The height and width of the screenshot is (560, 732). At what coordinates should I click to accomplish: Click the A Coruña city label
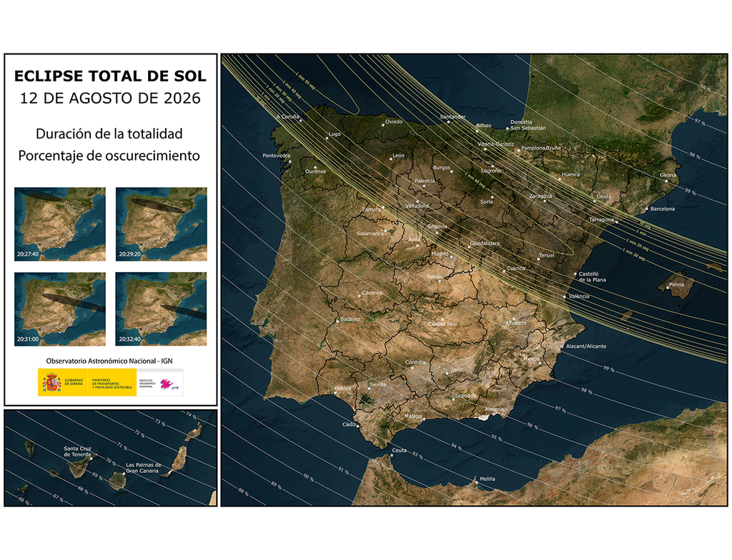pyautogui.click(x=287, y=116)
